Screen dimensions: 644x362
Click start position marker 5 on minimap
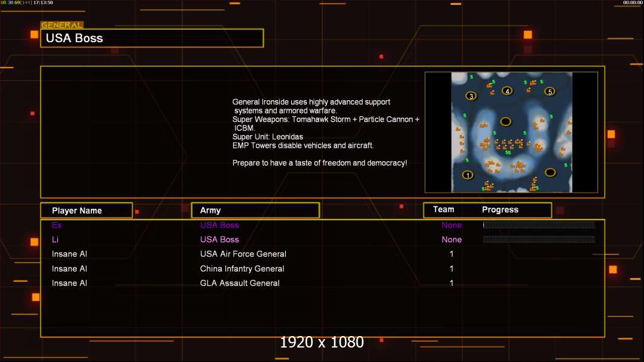pos(550,92)
